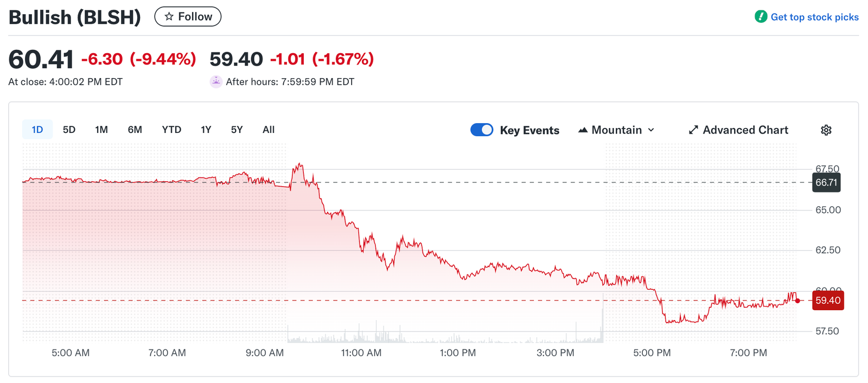
Task: Click the red current price dot on the chart
Action: click(796, 300)
